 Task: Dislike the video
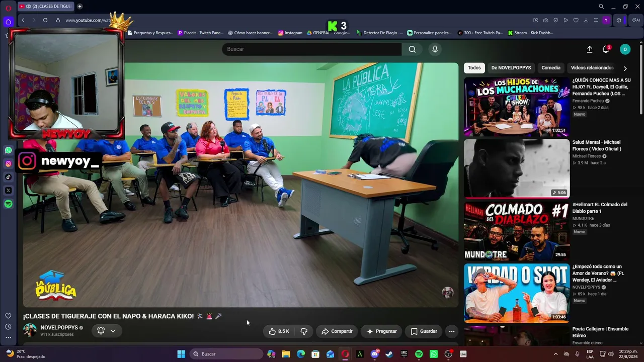tap(304, 331)
